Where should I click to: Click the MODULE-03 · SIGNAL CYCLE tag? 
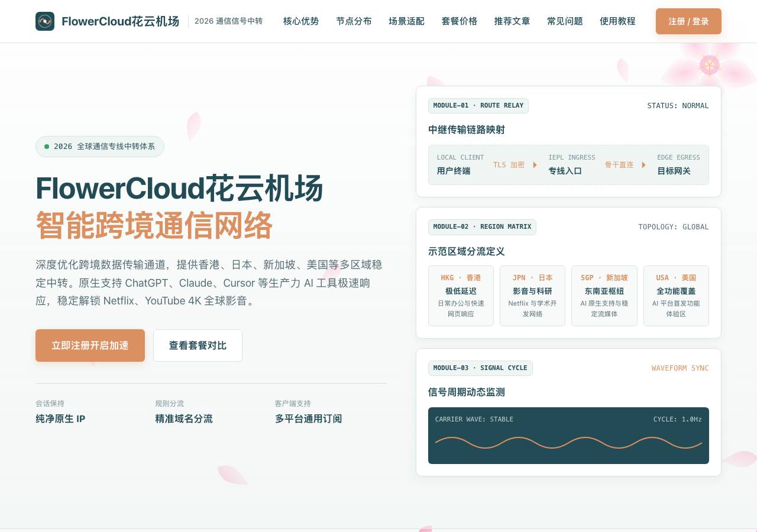[x=480, y=368]
